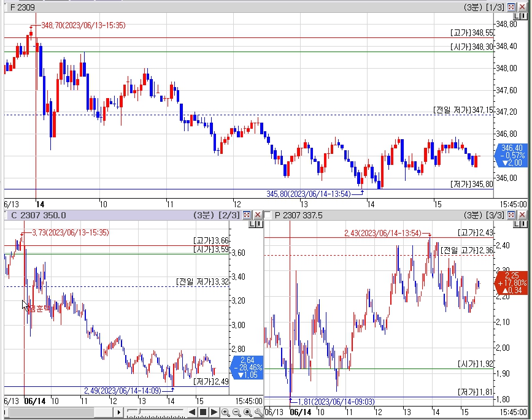Click the (3분) [2/3] label
The image size is (532, 420).
point(217,215)
